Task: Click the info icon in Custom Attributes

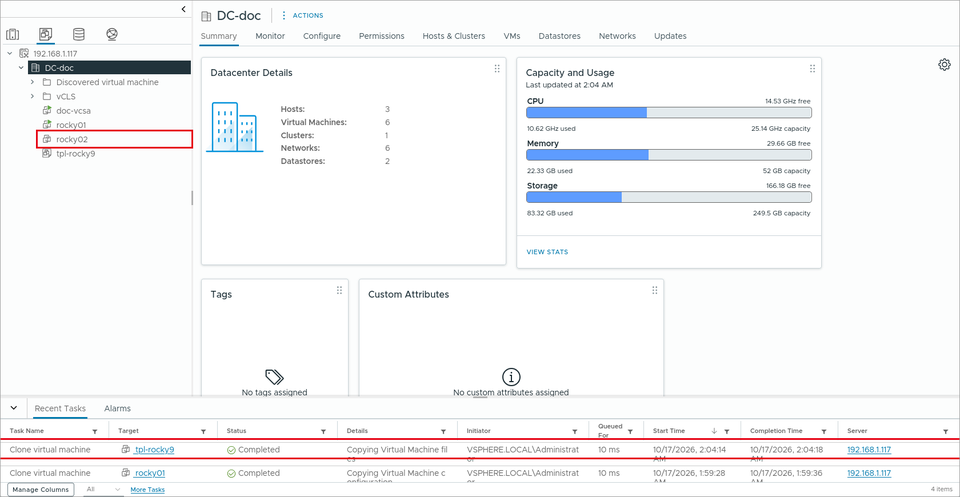Action: pyautogui.click(x=511, y=376)
